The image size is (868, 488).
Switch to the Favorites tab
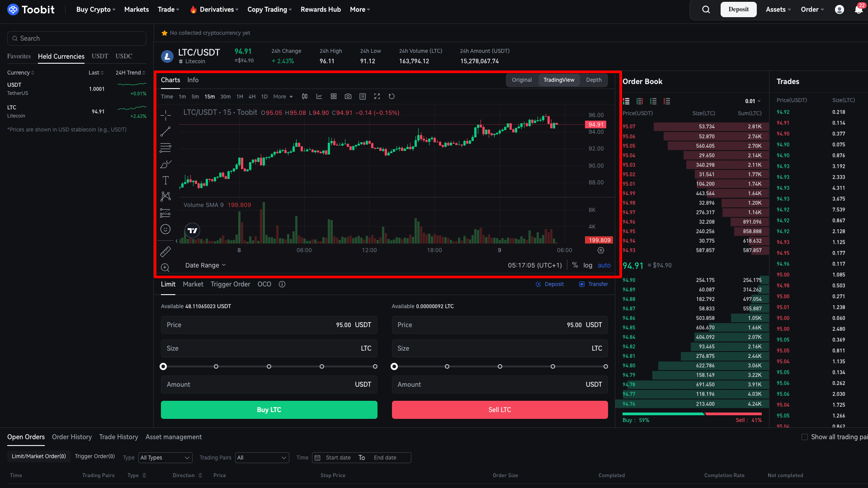point(19,56)
